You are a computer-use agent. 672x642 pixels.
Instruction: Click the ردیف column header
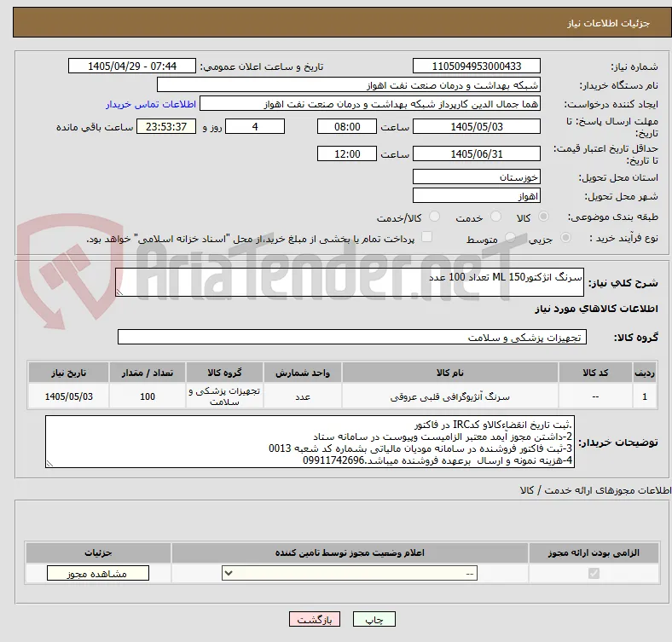tap(645, 373)
